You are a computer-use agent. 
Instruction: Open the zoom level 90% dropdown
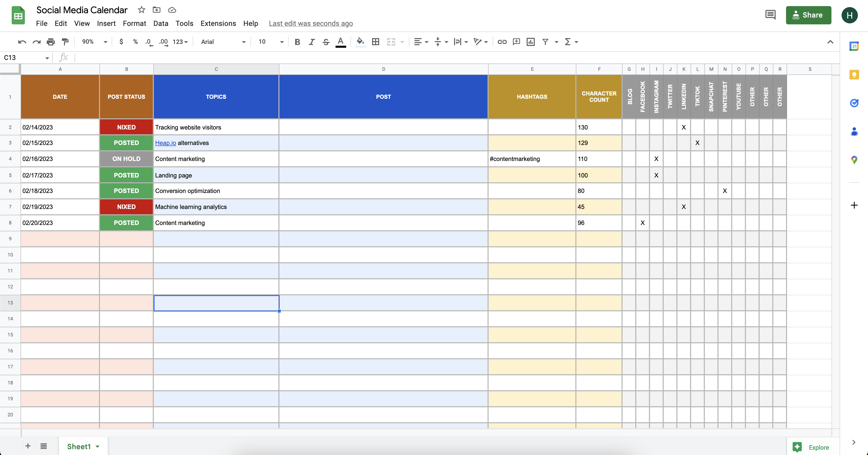click(95, 42)
